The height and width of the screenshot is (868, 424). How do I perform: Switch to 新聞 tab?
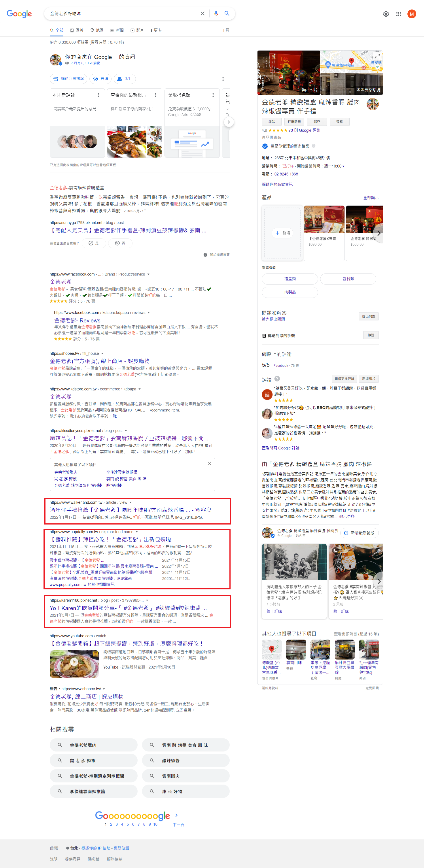click(x=117, y=30)
